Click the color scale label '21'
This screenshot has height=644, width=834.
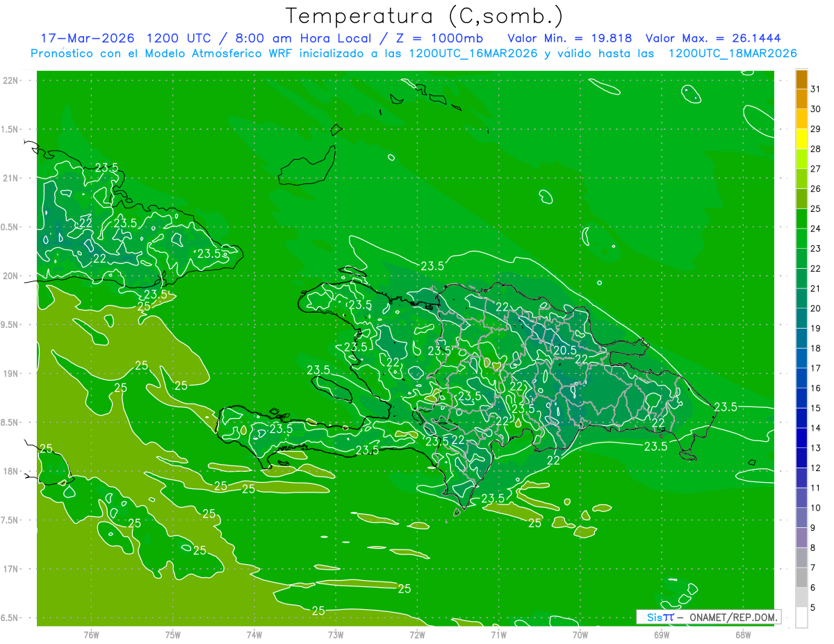(x=816, y=288)
